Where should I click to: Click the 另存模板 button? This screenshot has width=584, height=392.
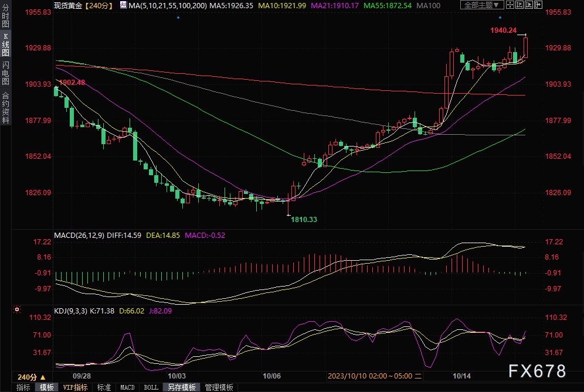[x=182, y=387]
